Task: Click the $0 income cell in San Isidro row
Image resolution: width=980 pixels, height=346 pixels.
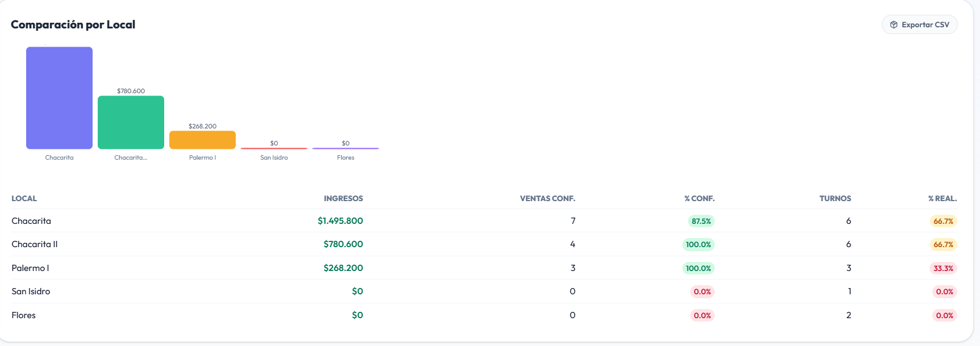Action: click(x=357, y=291)
